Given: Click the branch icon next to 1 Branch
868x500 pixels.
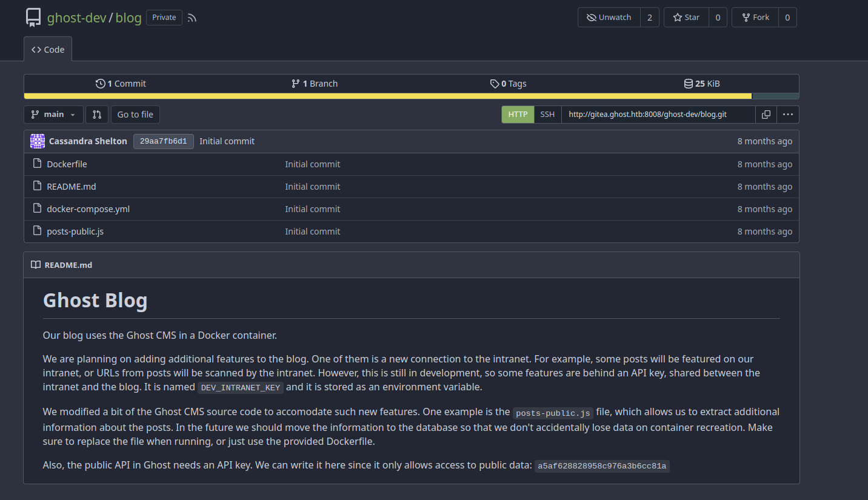Looking at the screenshot, I should coord(295,84).
